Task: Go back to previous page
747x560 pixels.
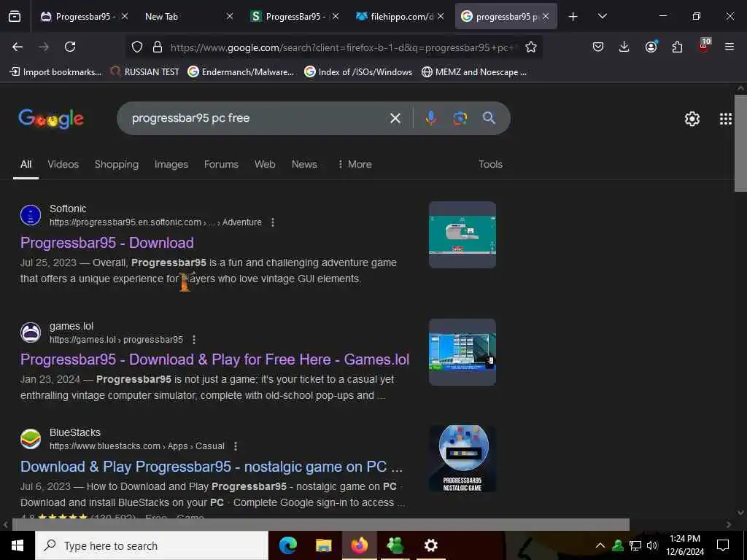Action: (x=18, y=47)
